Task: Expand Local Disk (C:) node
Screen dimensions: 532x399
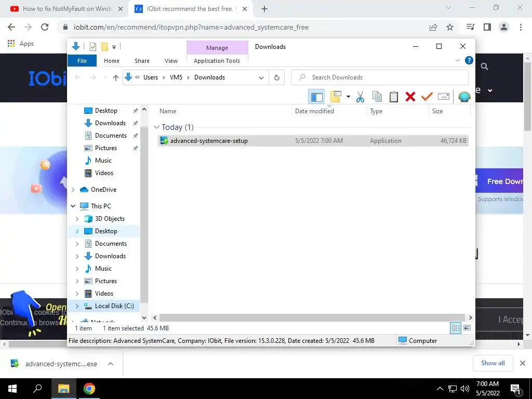Action: click(x=77, y=306)
